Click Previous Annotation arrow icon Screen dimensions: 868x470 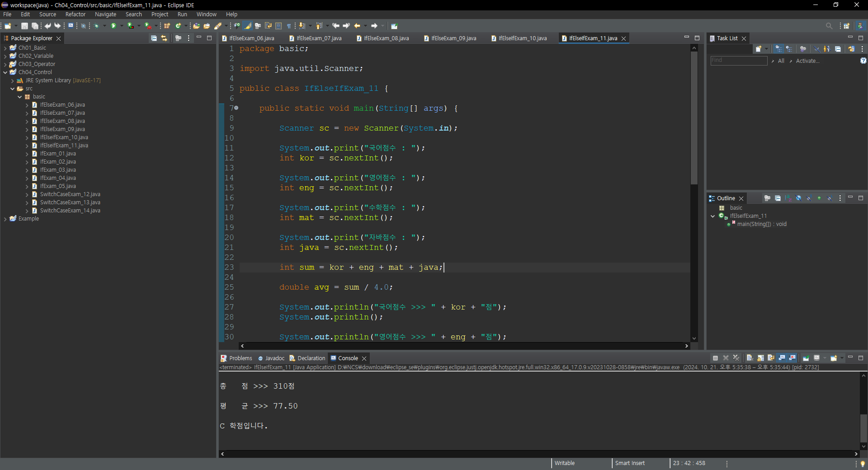pyautogui.click(x=319, y=26)
